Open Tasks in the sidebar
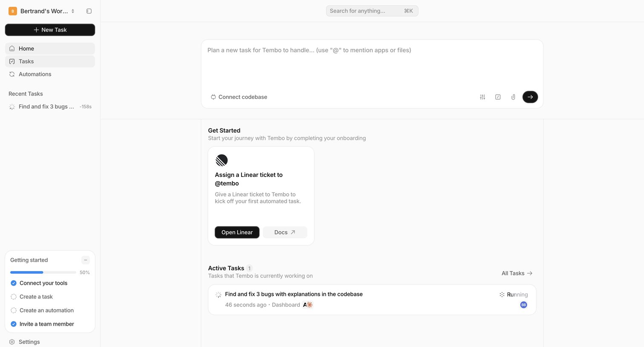Screen dimensions: 644x347 [x=50, y=61]
